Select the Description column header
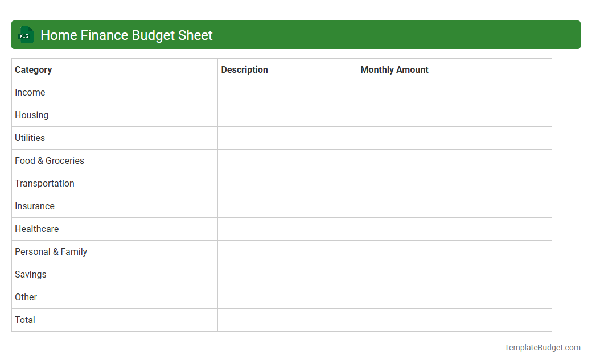The height and width of the screenshot is (364, 592). tap(244, 69)
